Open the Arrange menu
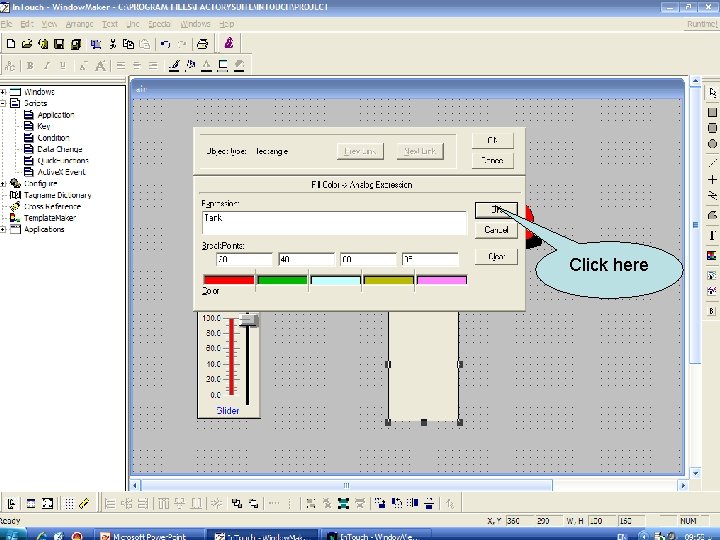Viewport: 720px width, 540px height. [x=79, y=24]
